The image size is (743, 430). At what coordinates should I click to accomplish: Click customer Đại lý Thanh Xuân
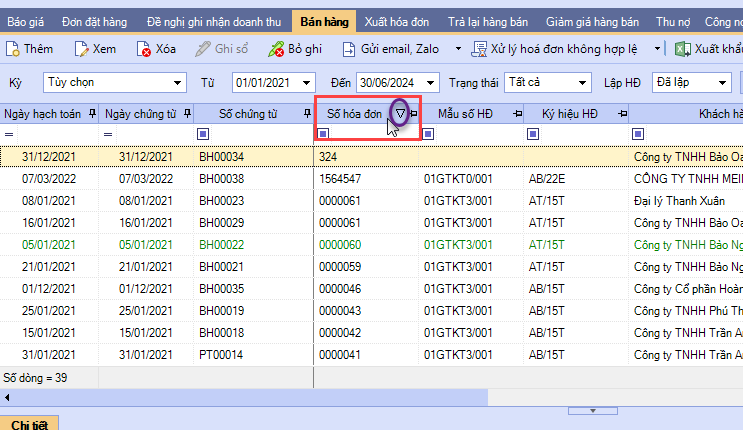(679, 201)
